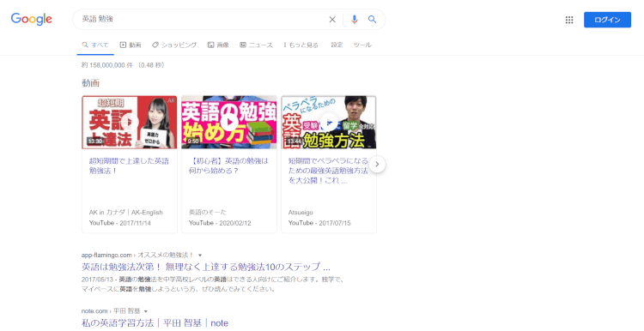The height and width of the screenshot is (331, 644).
Task: Open the もっと見る menu
Action: (x=301, y=45)
